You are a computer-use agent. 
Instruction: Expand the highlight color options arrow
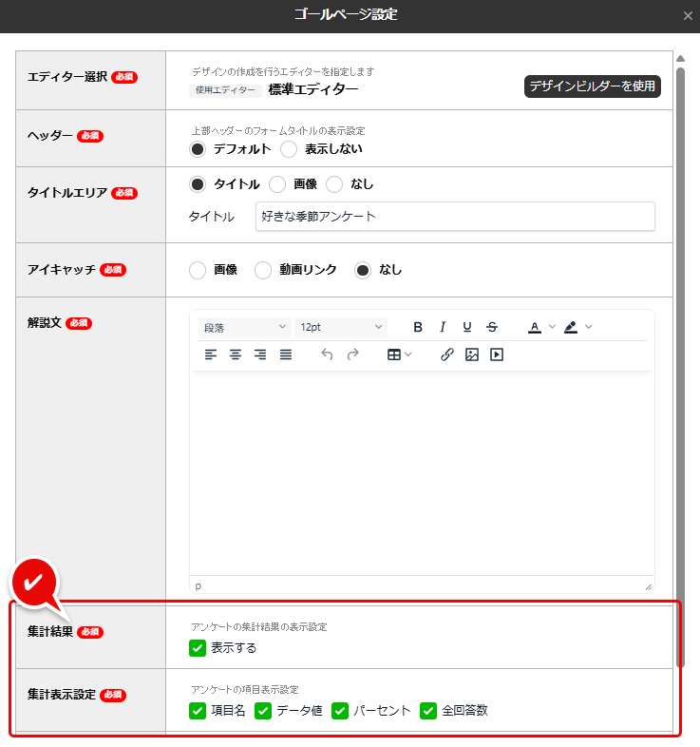click(589, 327)
